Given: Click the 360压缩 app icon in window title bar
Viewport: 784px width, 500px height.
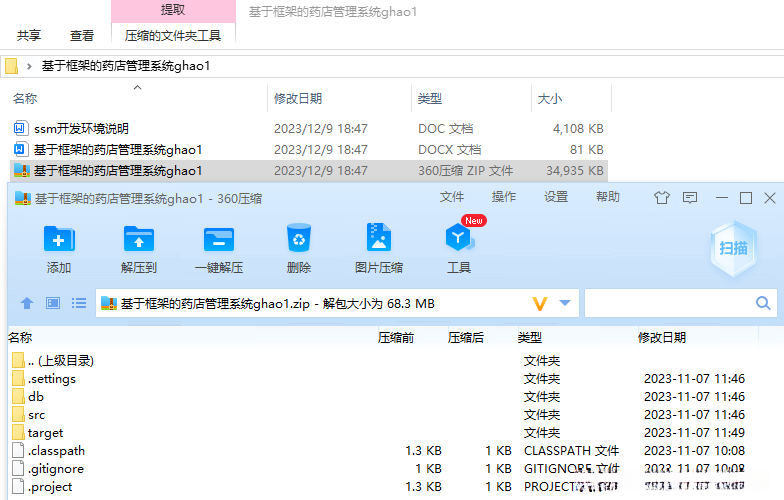Looking at the screenshot, I should [22, 198].
